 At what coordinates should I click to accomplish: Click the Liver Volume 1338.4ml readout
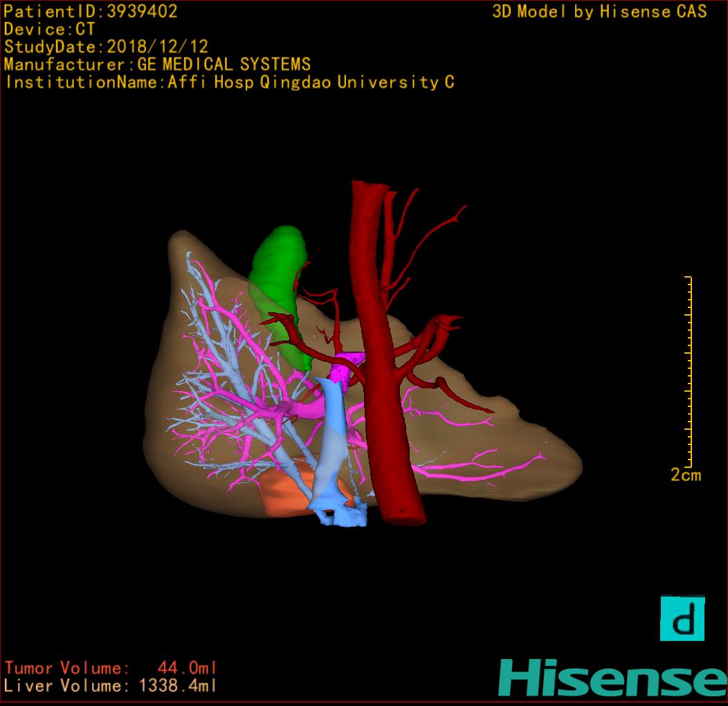click(111, 686)
